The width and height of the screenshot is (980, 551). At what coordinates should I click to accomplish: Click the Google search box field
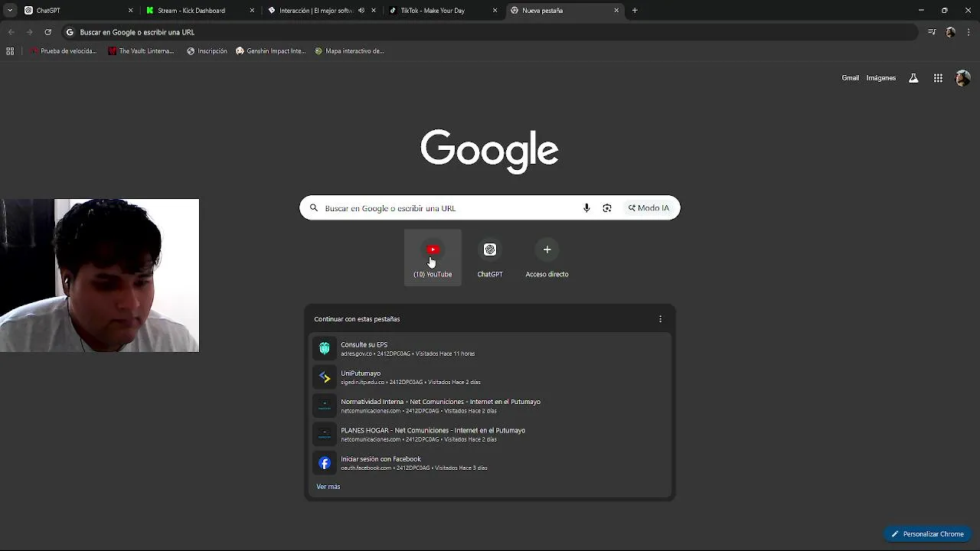point(490,208)
